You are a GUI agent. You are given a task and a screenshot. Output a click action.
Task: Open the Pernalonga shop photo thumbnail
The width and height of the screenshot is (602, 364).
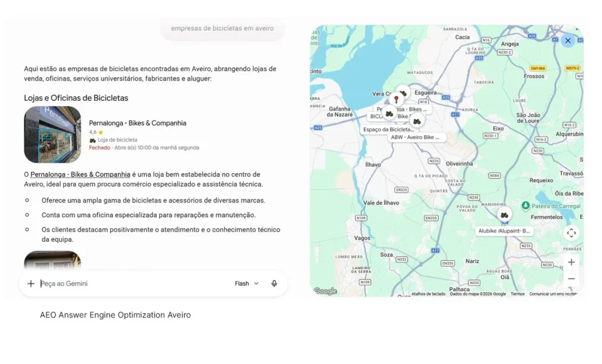[52, 134]
